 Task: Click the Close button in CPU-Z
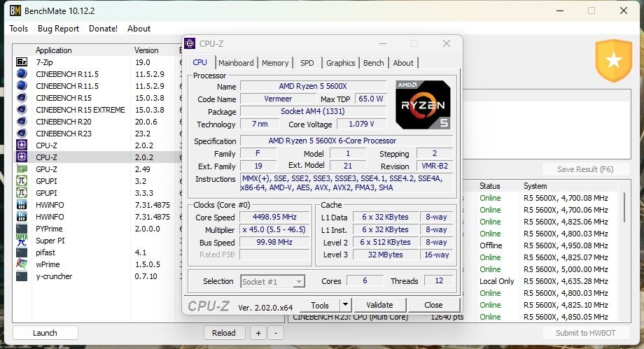tap(433, 305)
